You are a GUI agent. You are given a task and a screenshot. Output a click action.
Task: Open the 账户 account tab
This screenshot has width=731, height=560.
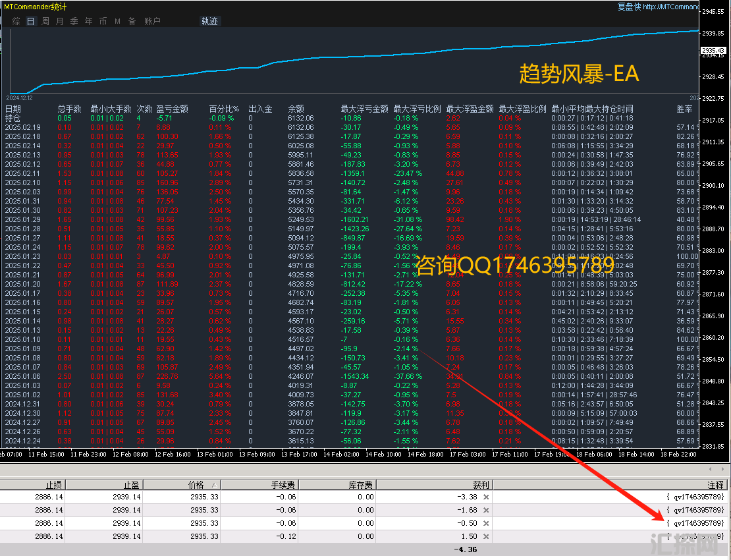click(x=152, y=21)
